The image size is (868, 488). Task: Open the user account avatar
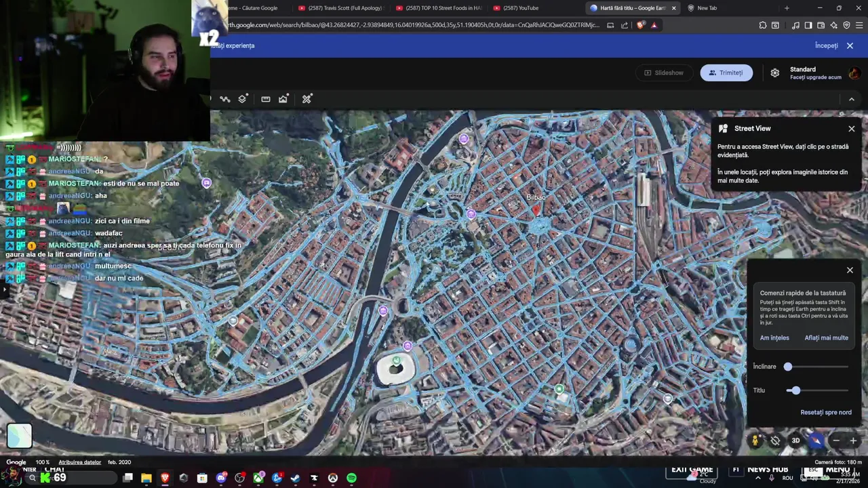[854, 73]
